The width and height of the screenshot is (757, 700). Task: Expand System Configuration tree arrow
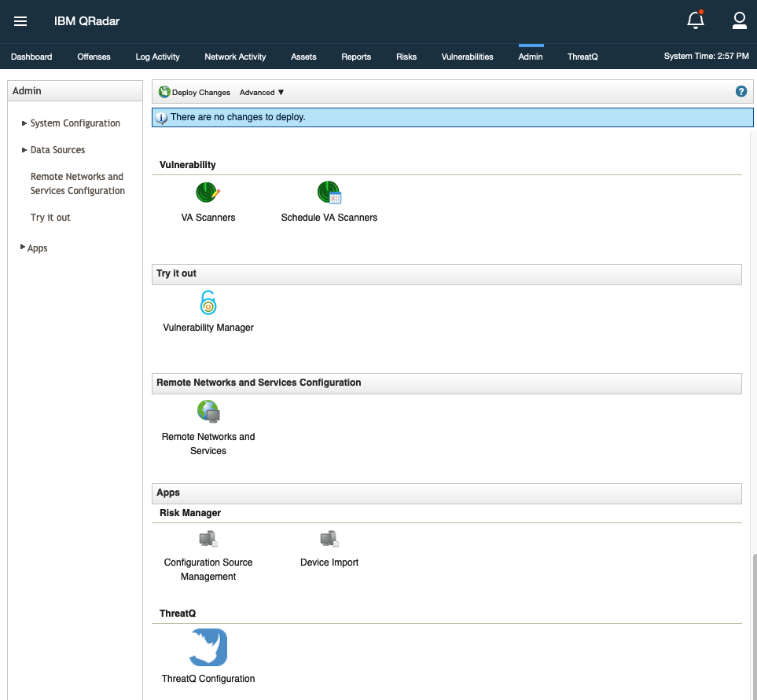click(24, 123)
